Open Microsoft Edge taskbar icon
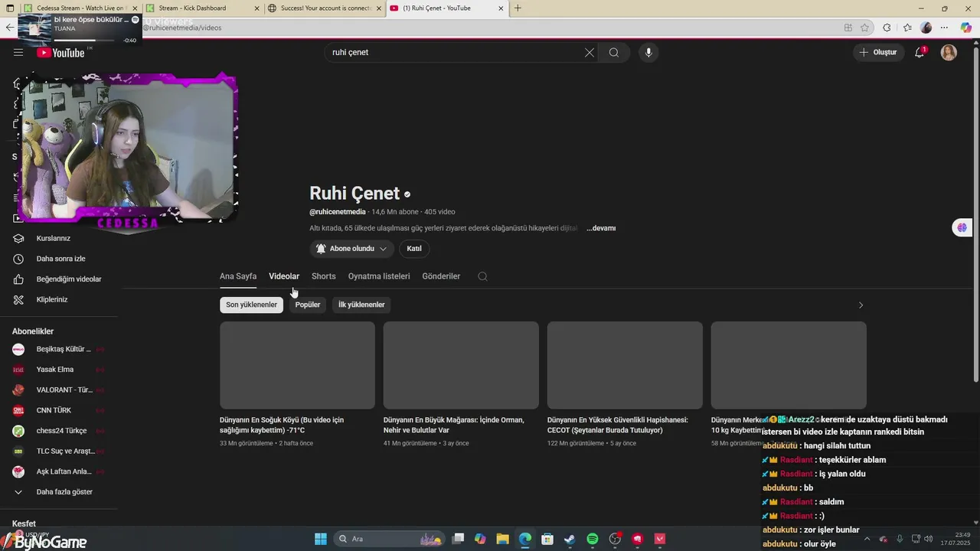980x551 pixels. (525, 539)
